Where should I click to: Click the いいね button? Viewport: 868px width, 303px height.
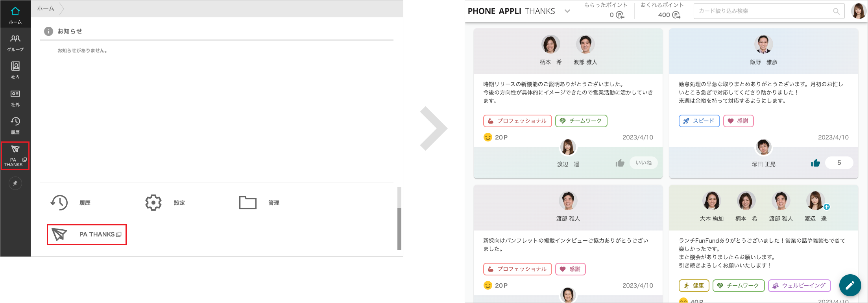coord(643,163)
